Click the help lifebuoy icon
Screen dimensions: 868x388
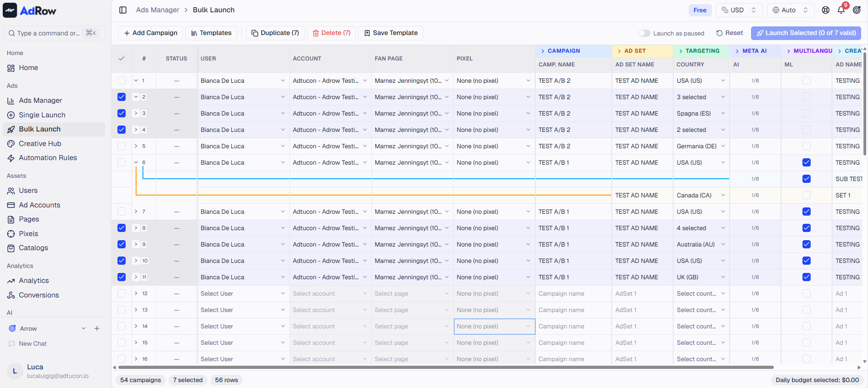pyautogui.click(x=826, y=10)
